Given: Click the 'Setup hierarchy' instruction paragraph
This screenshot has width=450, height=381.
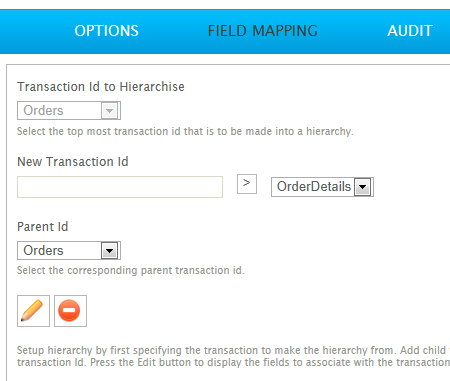Looking at the screenshot, I should [x=233, y=356].
